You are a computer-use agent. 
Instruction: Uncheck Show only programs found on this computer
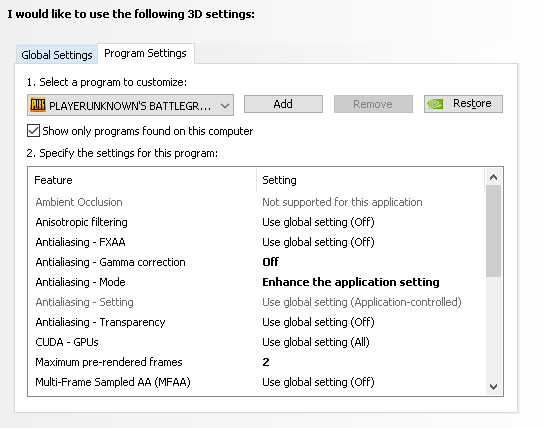(33, 131)
